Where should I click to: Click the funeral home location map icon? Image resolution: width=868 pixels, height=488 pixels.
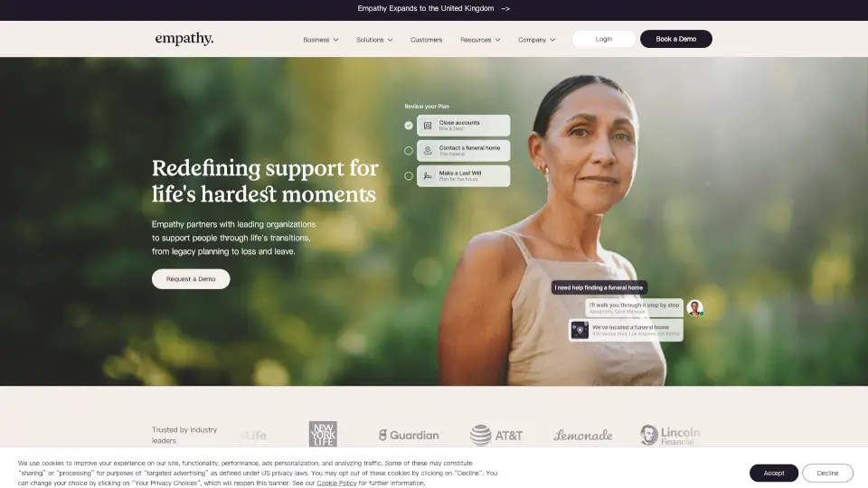580,331
